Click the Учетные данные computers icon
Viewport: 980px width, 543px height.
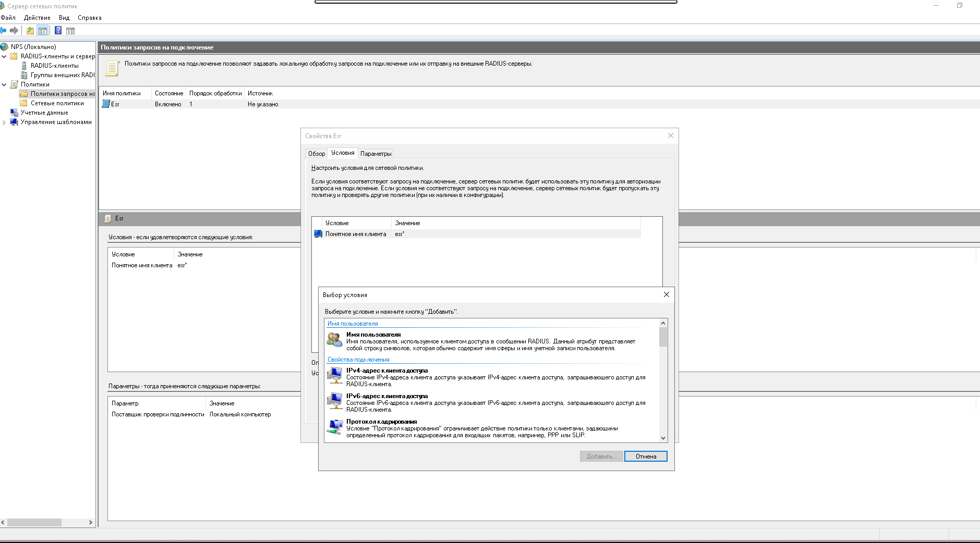[14, 113]
